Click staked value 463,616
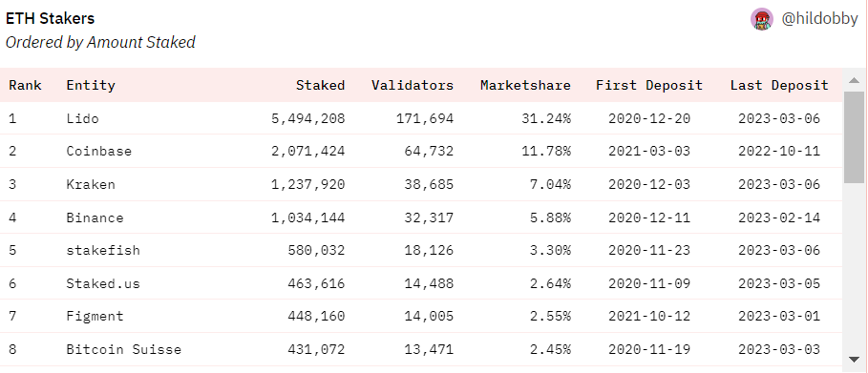The image size is (868, 373). (316, 284)
